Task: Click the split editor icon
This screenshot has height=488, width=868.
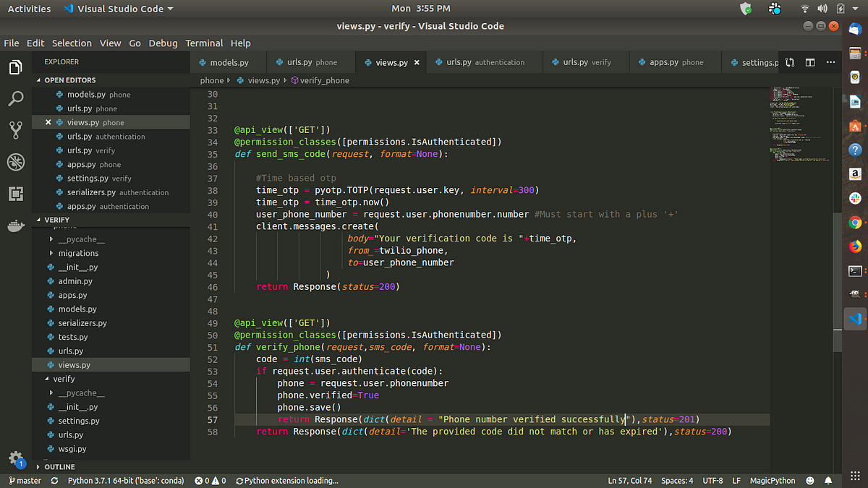Action: 810,62
